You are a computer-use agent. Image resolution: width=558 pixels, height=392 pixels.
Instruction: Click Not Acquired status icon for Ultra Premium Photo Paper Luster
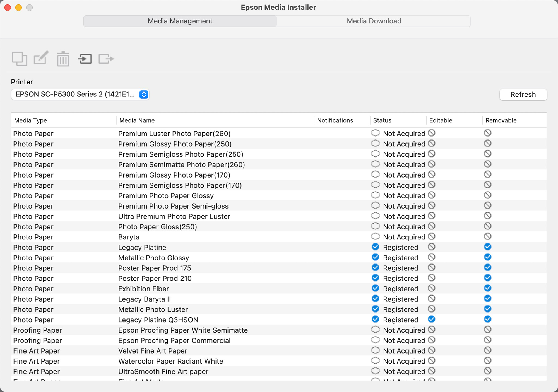click(376, 216)
